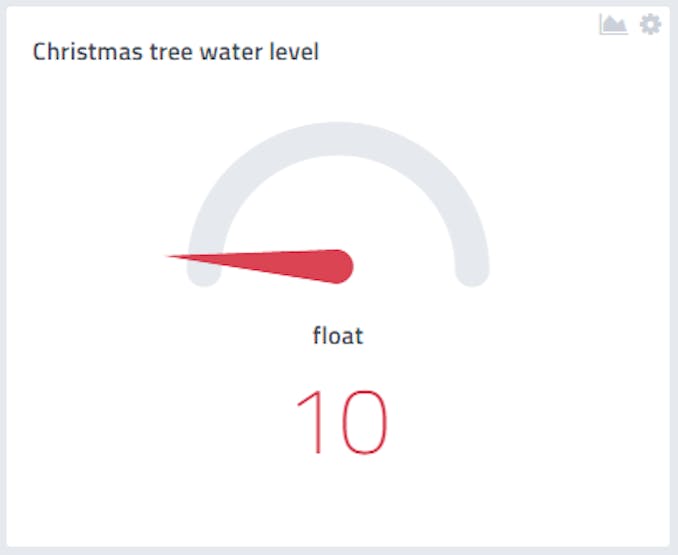
Task: Select the Christmas tree water level title
Action: click(x=176, y=52)
